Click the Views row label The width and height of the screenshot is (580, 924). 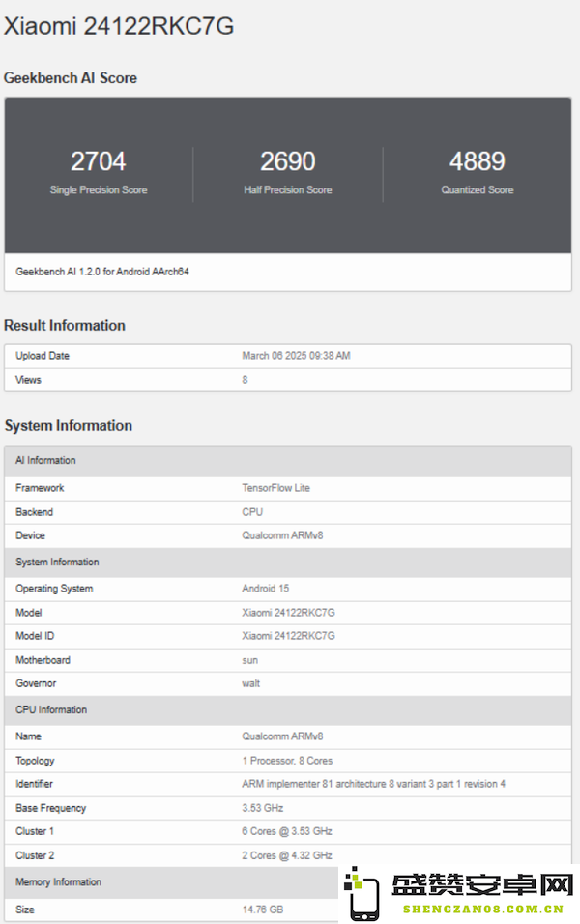click(x=28, y=380)
